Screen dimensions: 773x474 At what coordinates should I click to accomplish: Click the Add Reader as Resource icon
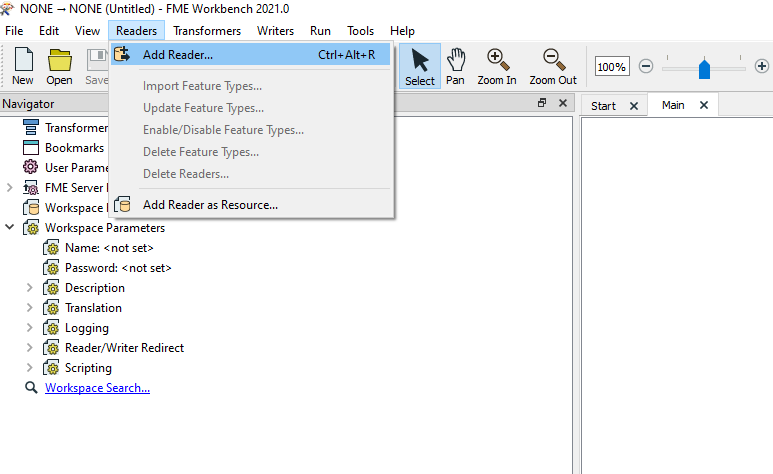point(122,205)
